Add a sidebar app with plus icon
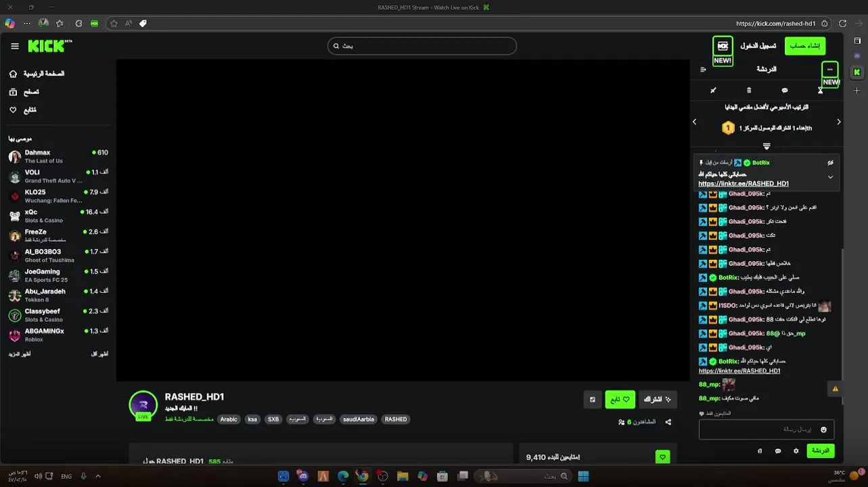Viewport: 868px width, 487px height. click(857, 90)
